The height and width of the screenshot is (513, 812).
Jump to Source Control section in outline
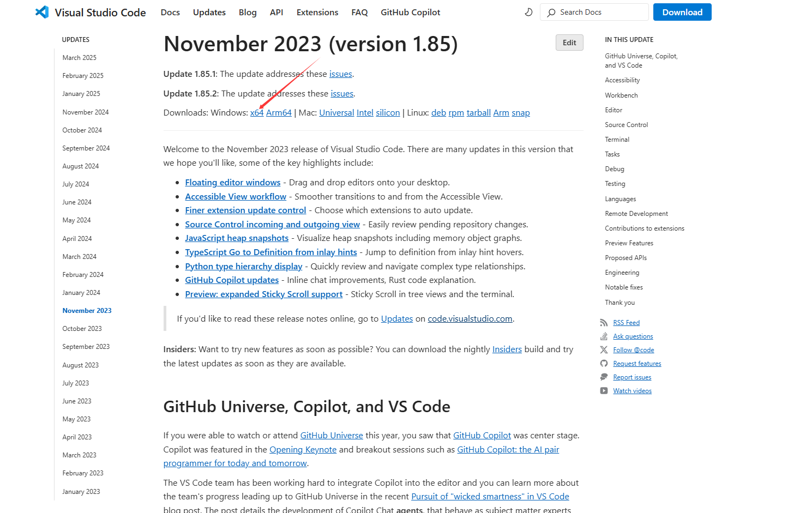click(x=627, y=125)
